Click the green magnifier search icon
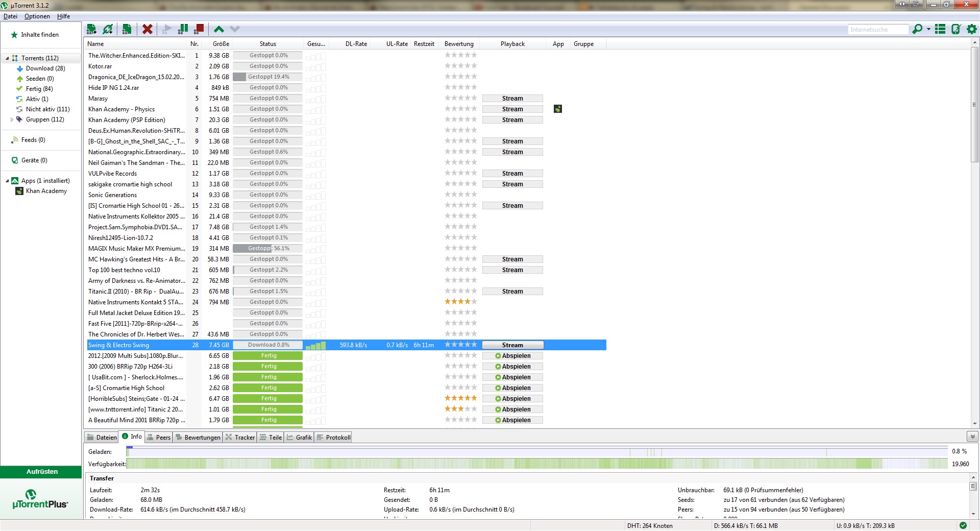Viewport: 980px width, 531px height. (917, 29)
